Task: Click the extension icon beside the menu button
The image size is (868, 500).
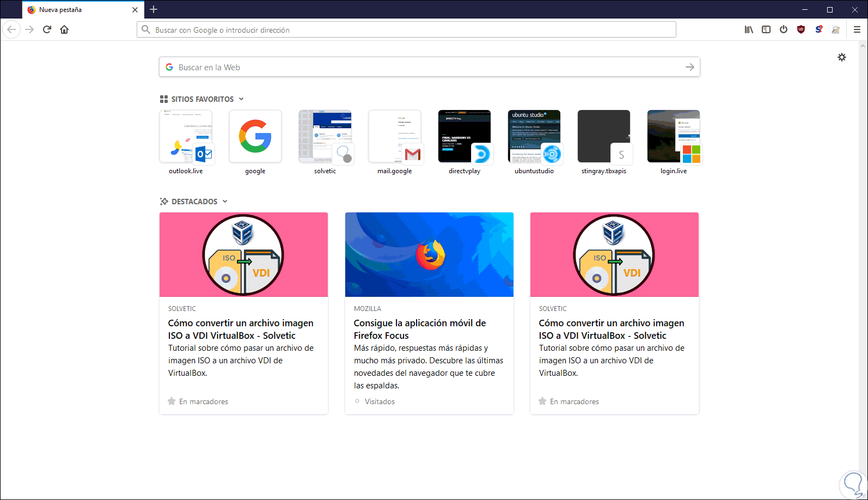Action: click(836, 29)
